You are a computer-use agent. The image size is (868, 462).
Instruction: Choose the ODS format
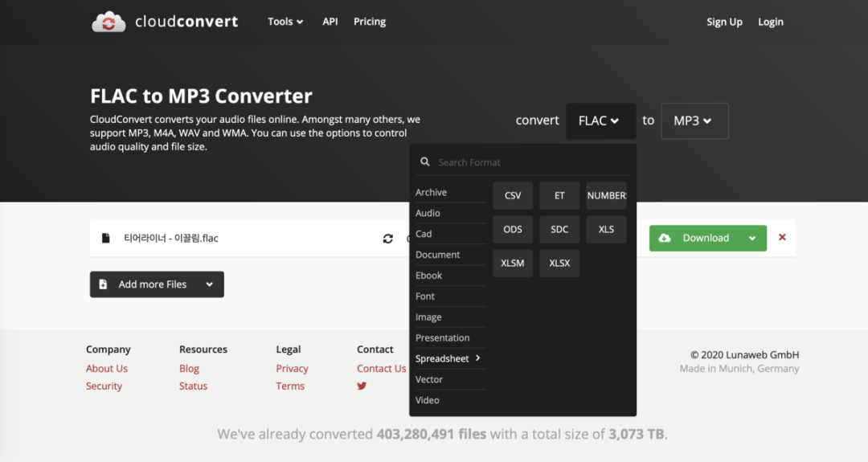tap(513, 229)
